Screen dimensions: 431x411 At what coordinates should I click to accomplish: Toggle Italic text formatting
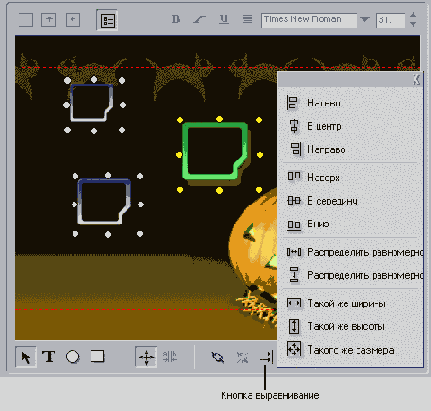[200, 20]
